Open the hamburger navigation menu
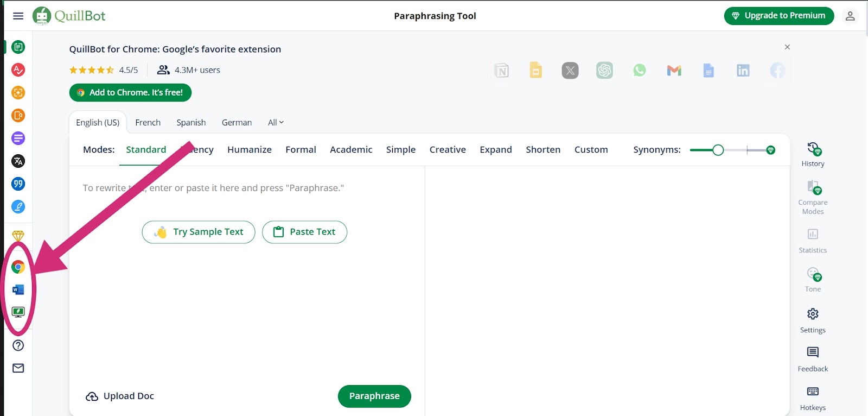This screenshot has width=868, height=416. pos(18,16)
